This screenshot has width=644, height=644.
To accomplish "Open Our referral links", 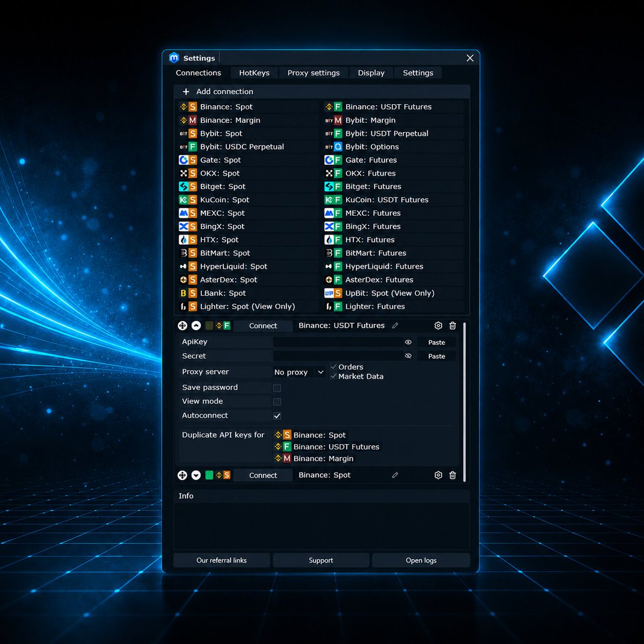I will click(222, 560).
